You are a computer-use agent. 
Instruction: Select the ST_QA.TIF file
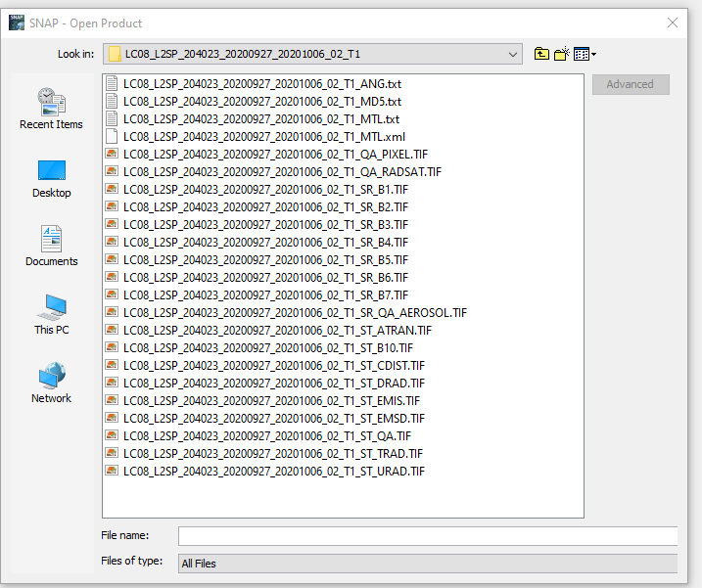(x=267, y=435)
